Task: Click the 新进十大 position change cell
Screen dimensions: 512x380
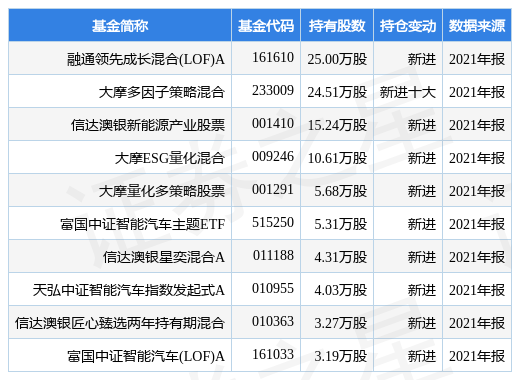Action: click(408, 92)
